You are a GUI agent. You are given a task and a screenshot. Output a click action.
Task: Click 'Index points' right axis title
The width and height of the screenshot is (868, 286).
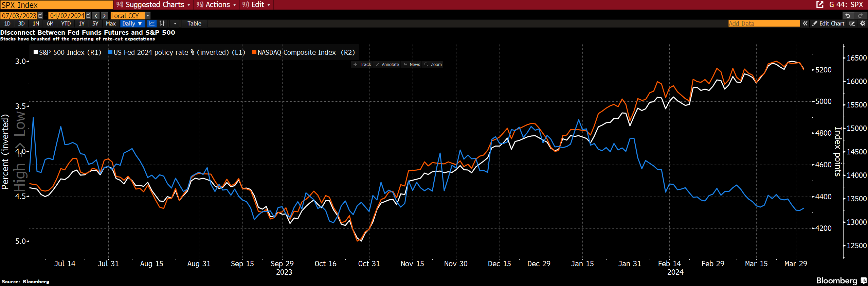pyautogui.click(x=838, y=152)
